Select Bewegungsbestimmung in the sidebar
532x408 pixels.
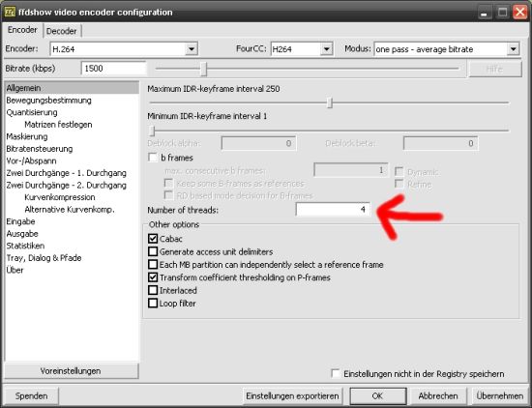coord(49,101)
